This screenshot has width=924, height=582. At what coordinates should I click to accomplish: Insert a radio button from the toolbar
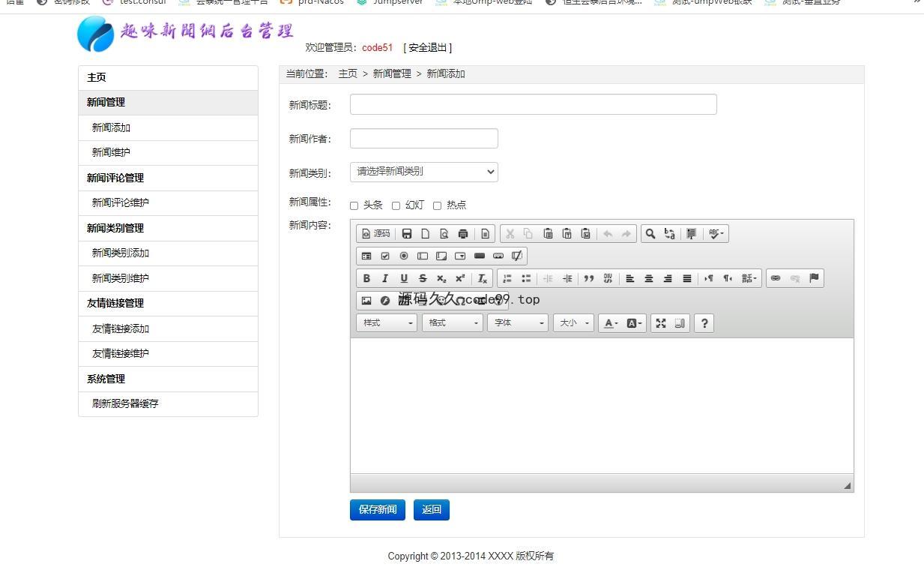pos(404,256)
